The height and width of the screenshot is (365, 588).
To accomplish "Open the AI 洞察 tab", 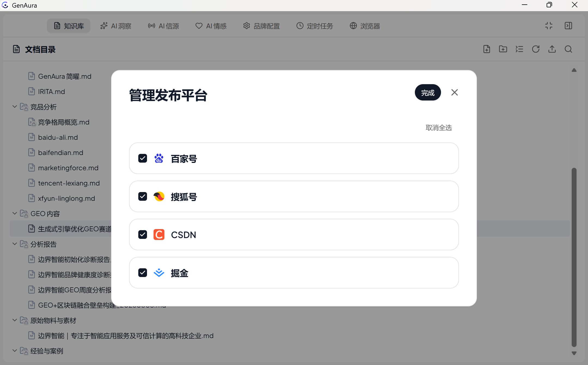I will 116,26.
